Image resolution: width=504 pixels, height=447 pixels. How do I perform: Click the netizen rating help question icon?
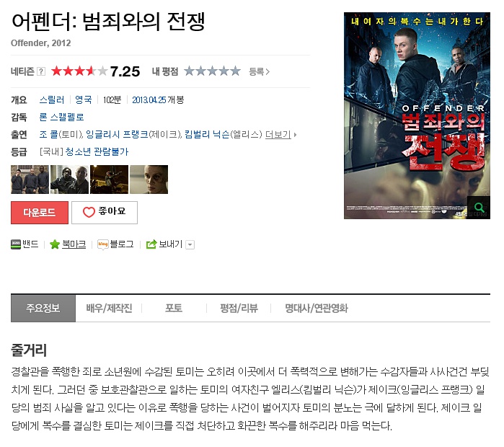tap(41, 71)
